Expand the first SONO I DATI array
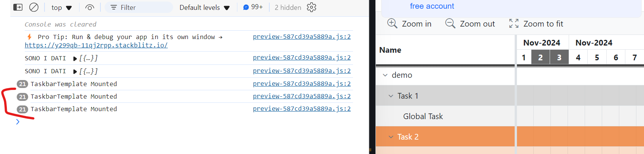This screenshot has width=644, height=154. [75, 58]
